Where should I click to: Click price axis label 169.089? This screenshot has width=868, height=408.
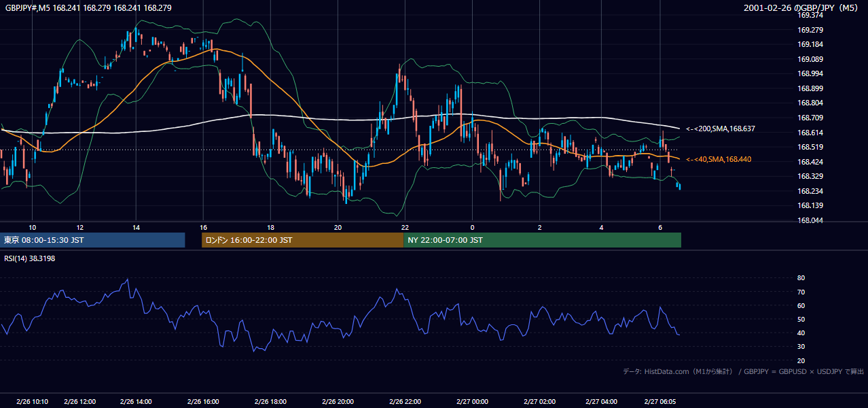810,59
